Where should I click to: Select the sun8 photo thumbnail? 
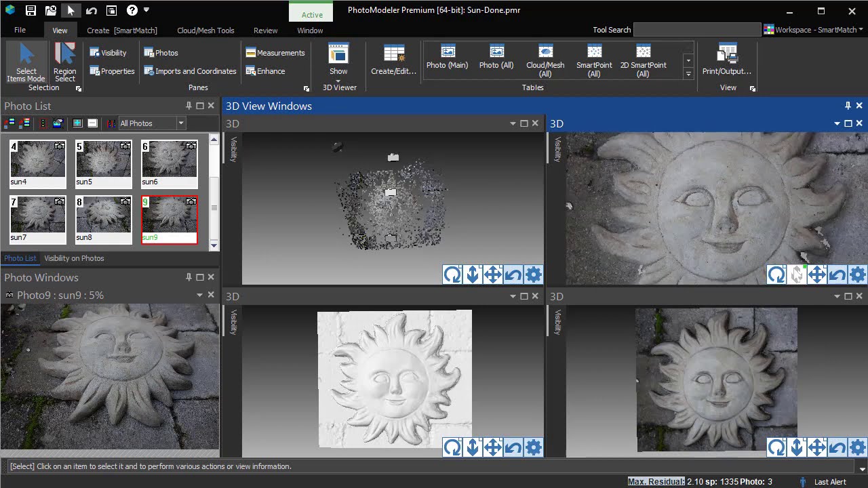coord(104,219)
